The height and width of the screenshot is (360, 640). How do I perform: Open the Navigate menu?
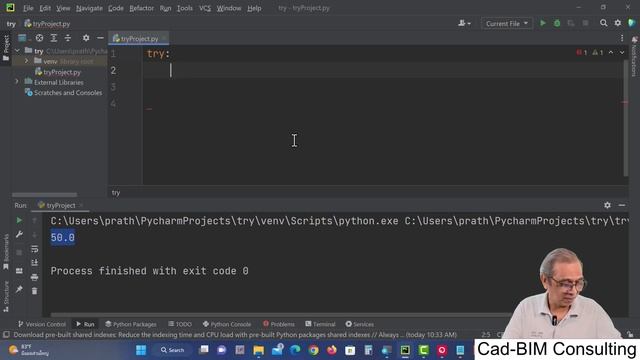click(89, 8)
